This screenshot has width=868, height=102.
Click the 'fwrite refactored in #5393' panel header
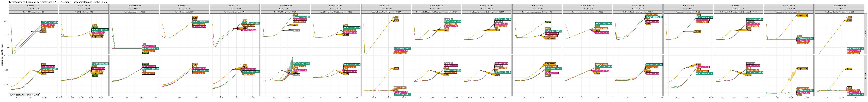tap(134, 12)
